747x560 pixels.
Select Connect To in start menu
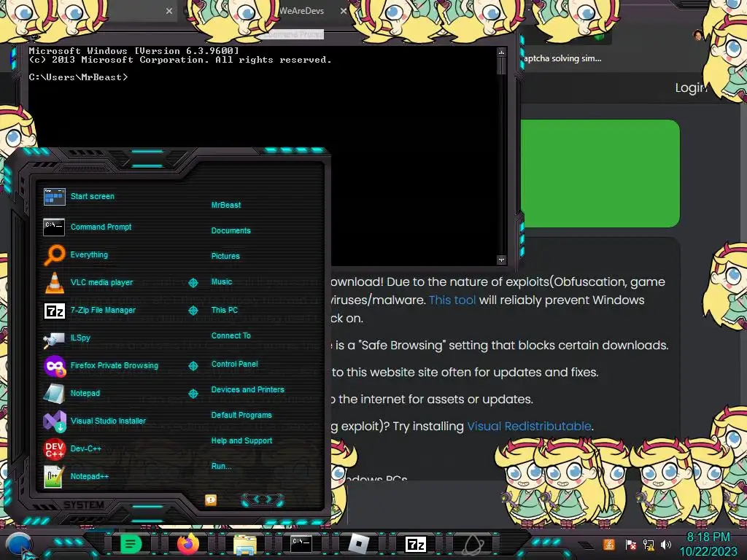pyautogui.click(x=231, y=335)
